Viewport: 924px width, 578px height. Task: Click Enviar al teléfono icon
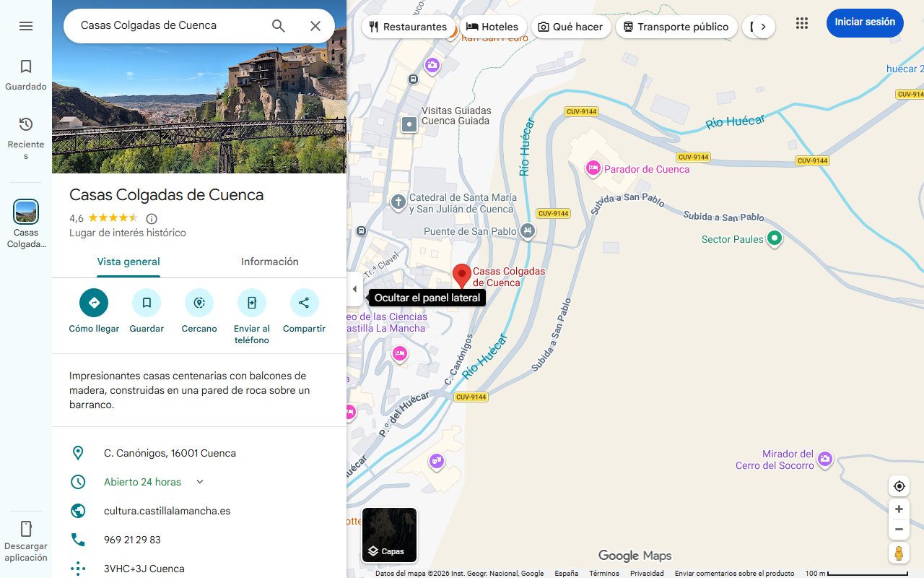click(x=251, y=303)
